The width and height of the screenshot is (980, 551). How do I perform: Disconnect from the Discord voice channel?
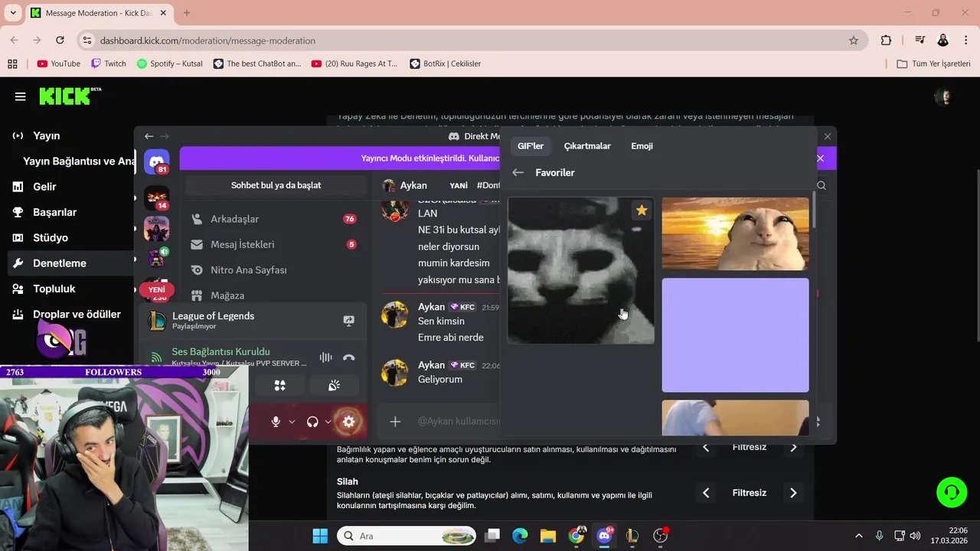pyautogui.click(x=349, y=357)
